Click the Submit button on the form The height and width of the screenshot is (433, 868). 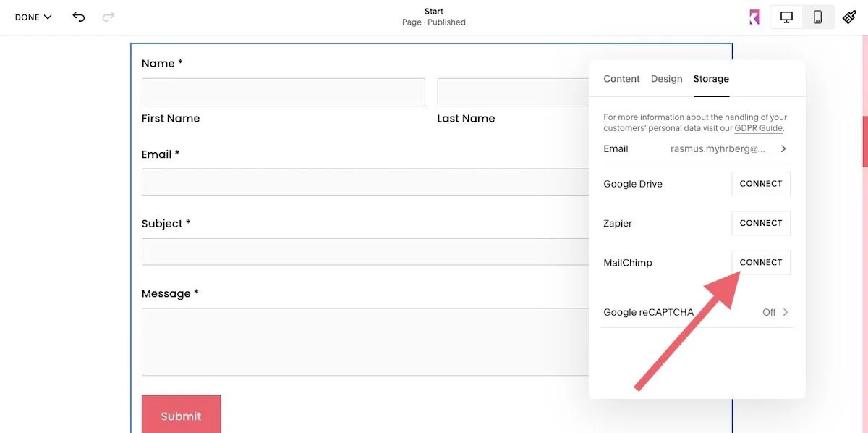tap(181, 415)
